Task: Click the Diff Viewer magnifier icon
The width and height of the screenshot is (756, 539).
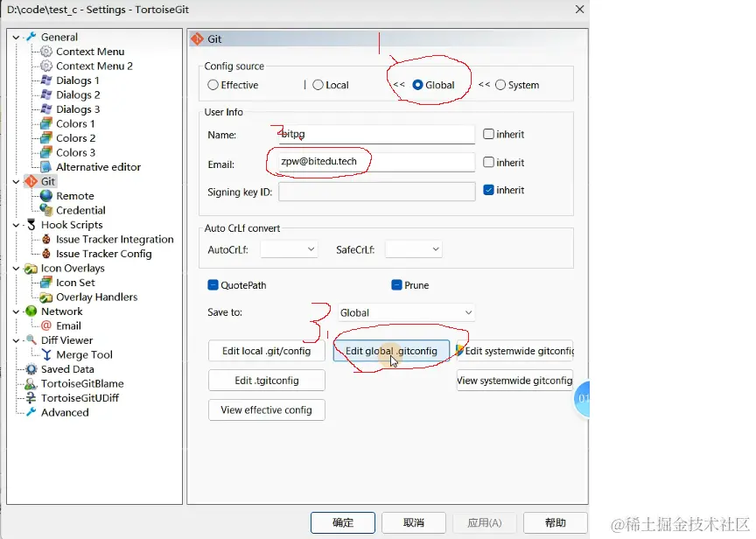Action: pyautogui.click(x=31, y=340)
